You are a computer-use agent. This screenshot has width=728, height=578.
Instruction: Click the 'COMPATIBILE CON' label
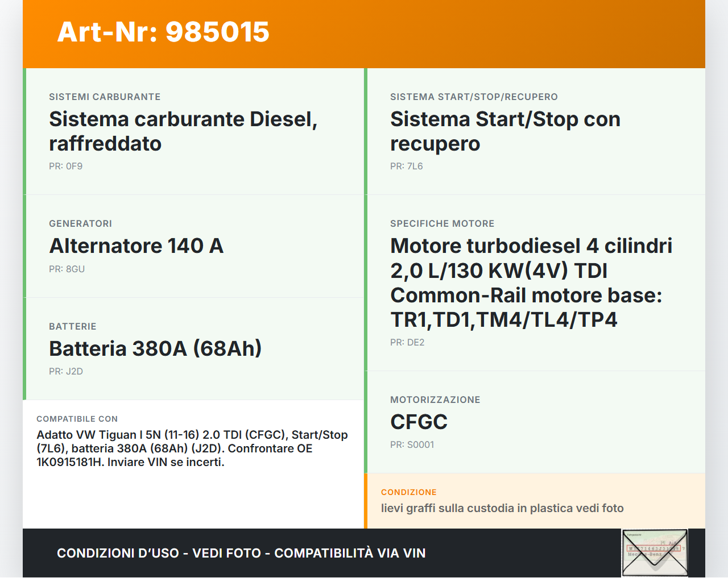click(x=77, y=419)
